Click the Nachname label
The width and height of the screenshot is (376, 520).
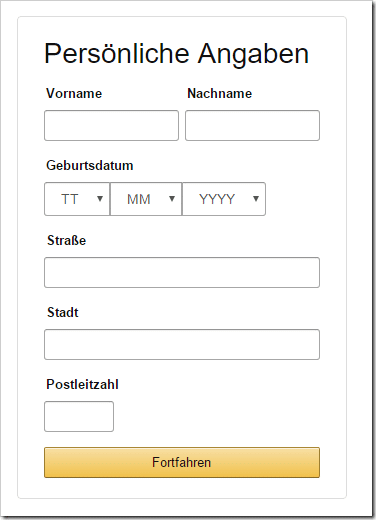220,93
